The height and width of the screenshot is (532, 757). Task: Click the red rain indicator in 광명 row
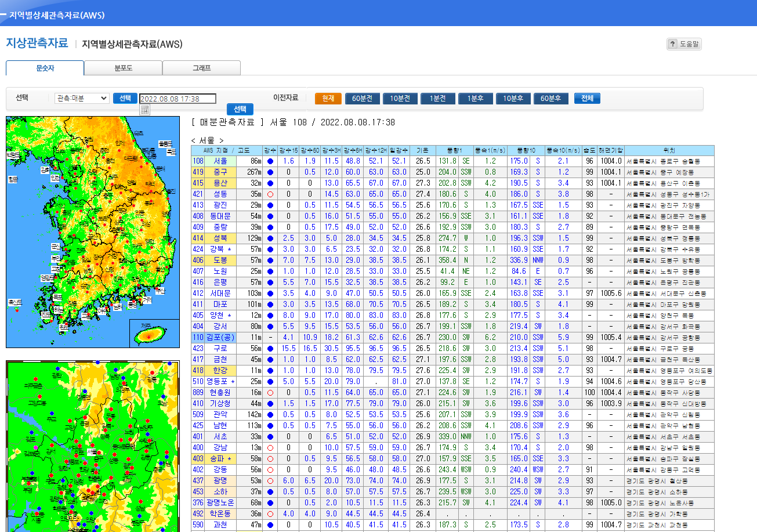[x=270, y=481]
